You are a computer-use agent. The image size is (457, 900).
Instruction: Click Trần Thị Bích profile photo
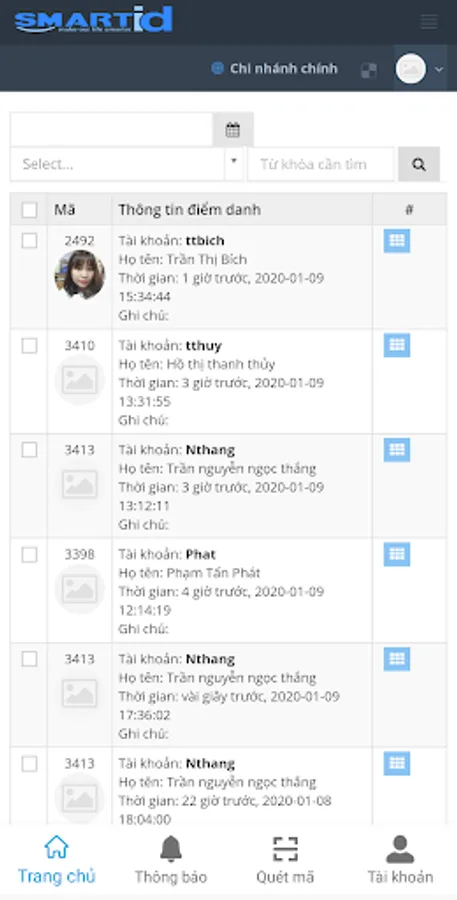[x=80, y=274]
